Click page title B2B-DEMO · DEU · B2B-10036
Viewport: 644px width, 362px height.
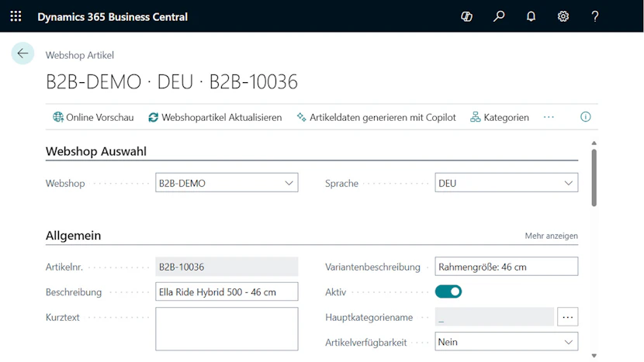[x=171, y=81]
